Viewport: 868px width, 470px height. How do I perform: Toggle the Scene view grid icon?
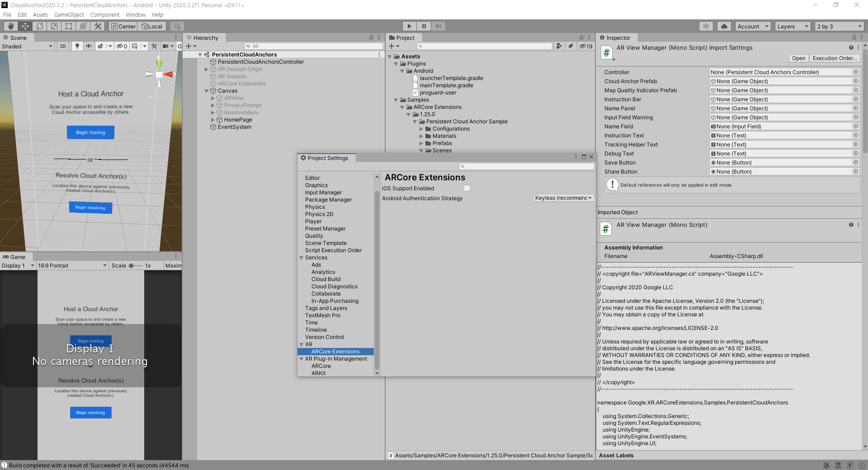click(x=135, y=46)
